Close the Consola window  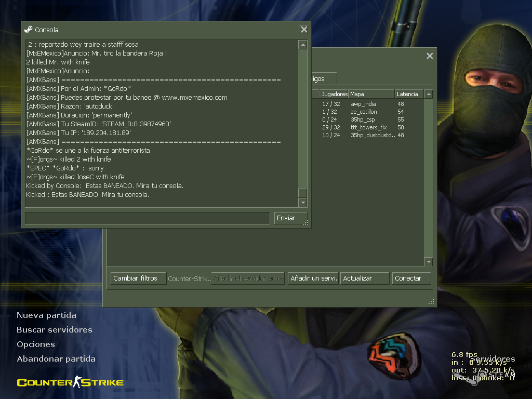tap(303, 30)
